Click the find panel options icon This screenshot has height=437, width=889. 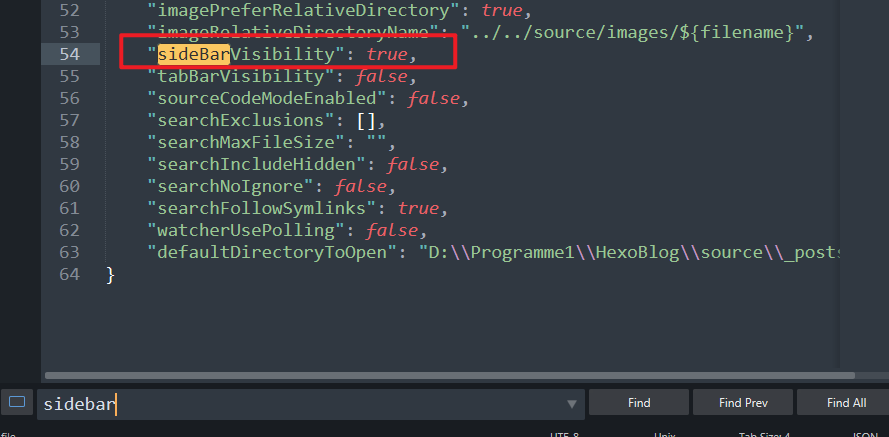pos(16,403)
